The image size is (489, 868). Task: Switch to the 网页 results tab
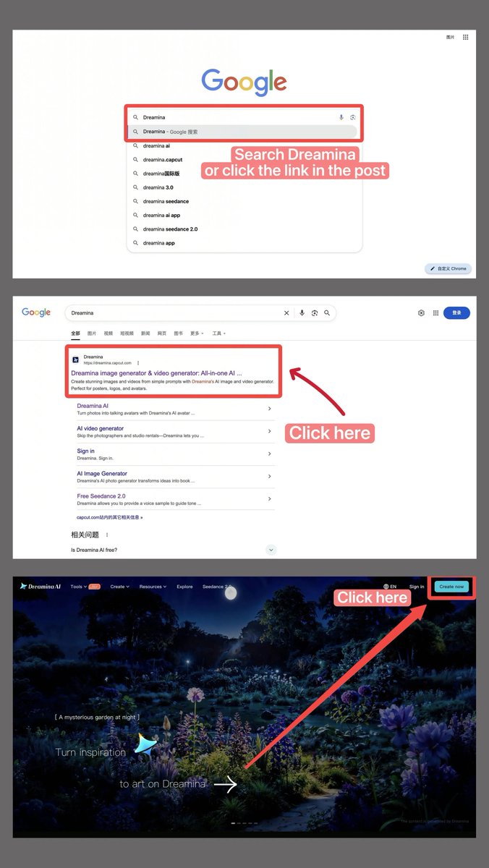click(x=161, y=333)
